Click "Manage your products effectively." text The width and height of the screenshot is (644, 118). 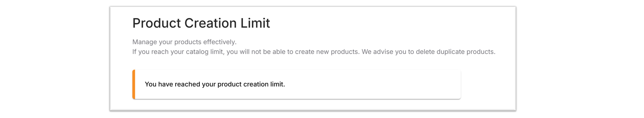pyautogui.click(x=184, y=42)
